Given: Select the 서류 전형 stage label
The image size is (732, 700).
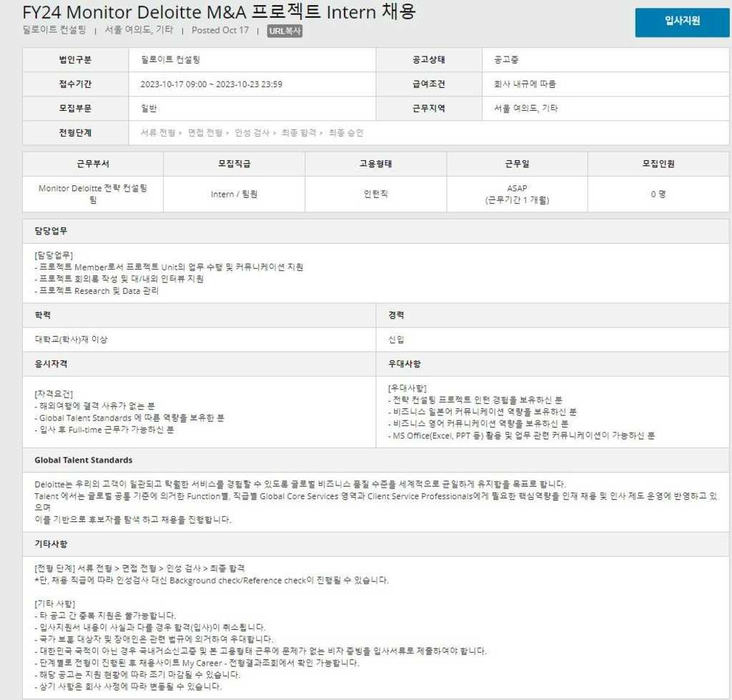Looking at the screenshot, I should coord(158,133).
